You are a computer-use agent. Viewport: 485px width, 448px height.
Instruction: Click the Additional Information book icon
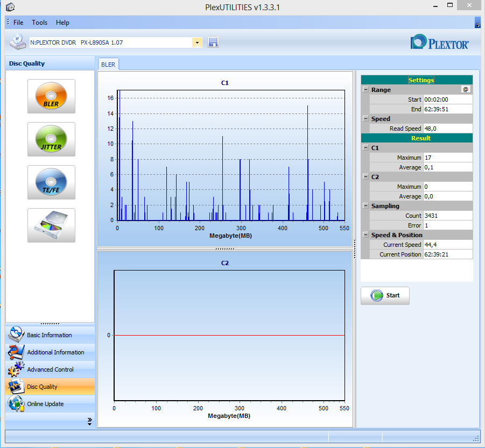click(x=16, y=352)
